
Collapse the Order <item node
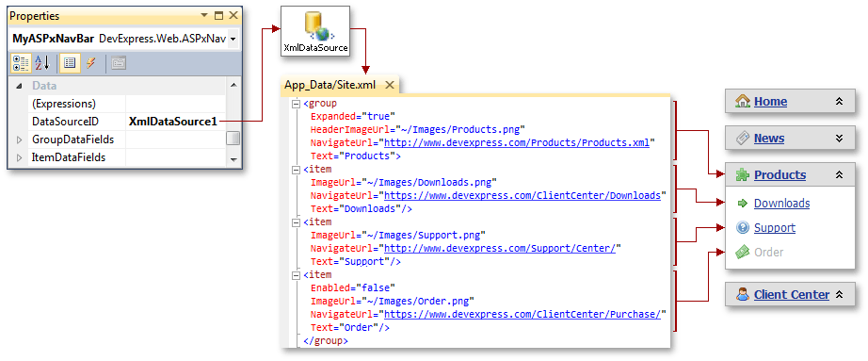click(x=296, y=274)
